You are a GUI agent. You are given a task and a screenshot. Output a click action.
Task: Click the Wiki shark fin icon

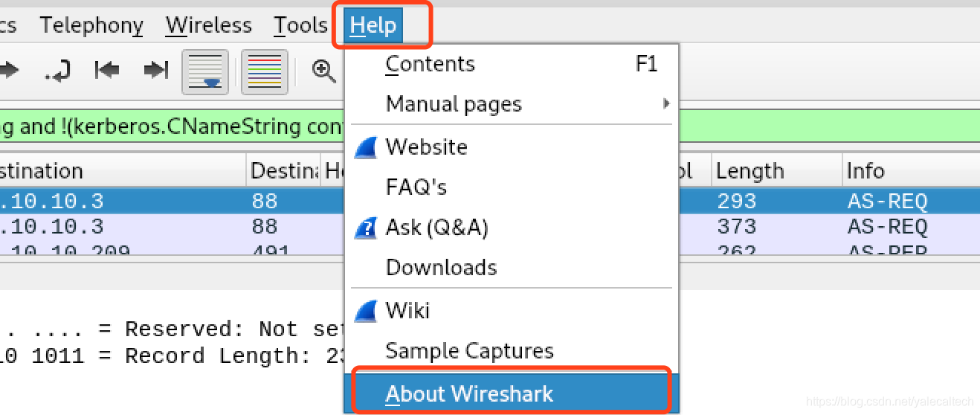pos(366,311)
